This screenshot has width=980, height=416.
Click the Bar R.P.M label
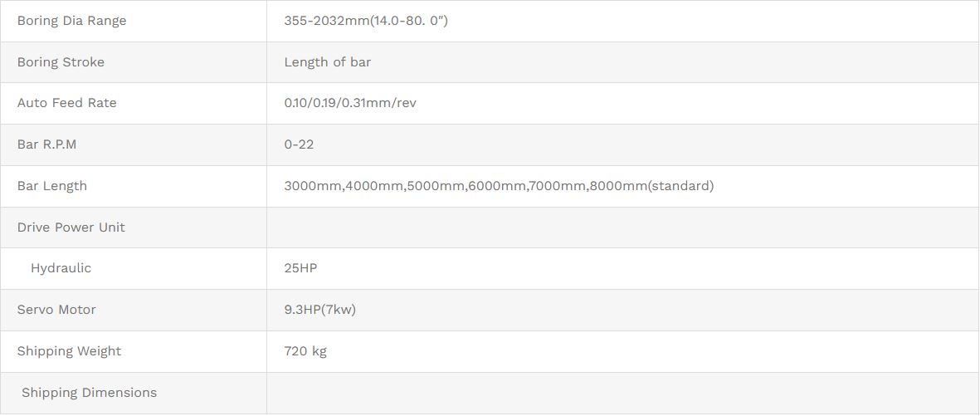point(46,144)
